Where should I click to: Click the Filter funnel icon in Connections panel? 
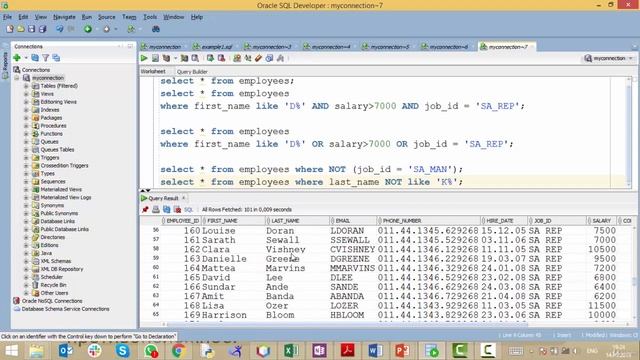46,58
